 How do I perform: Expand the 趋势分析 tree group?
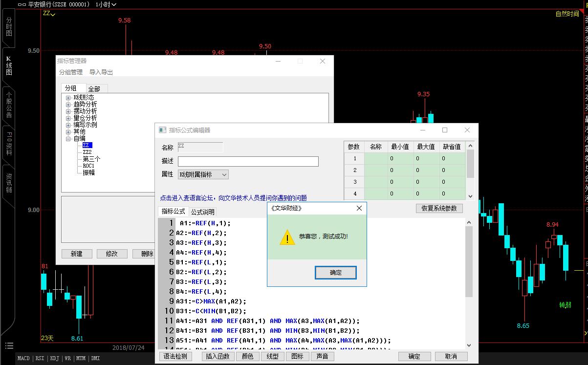coord(69,105)
